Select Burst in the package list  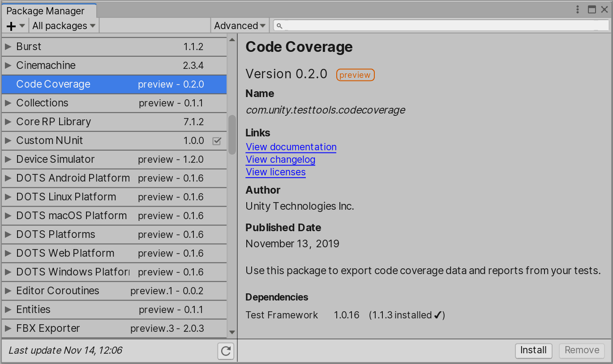pos(114,47)
